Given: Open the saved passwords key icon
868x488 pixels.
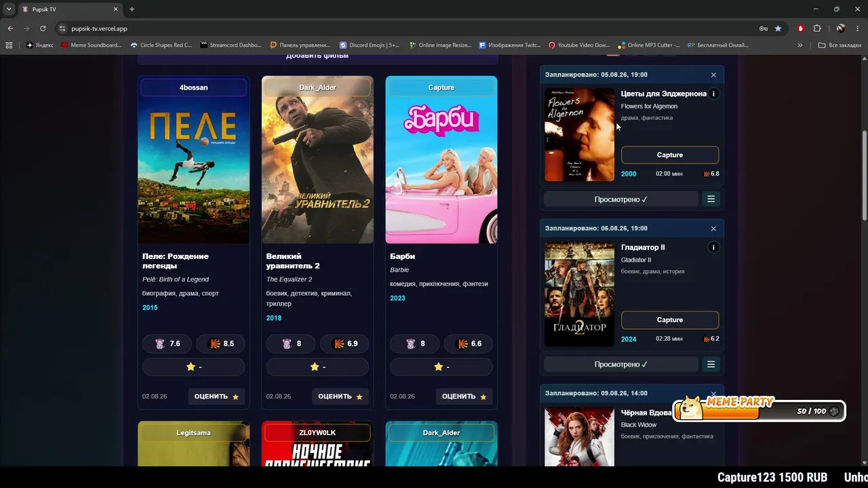Looking at the screenshot, I should click(x=764, y=28).
